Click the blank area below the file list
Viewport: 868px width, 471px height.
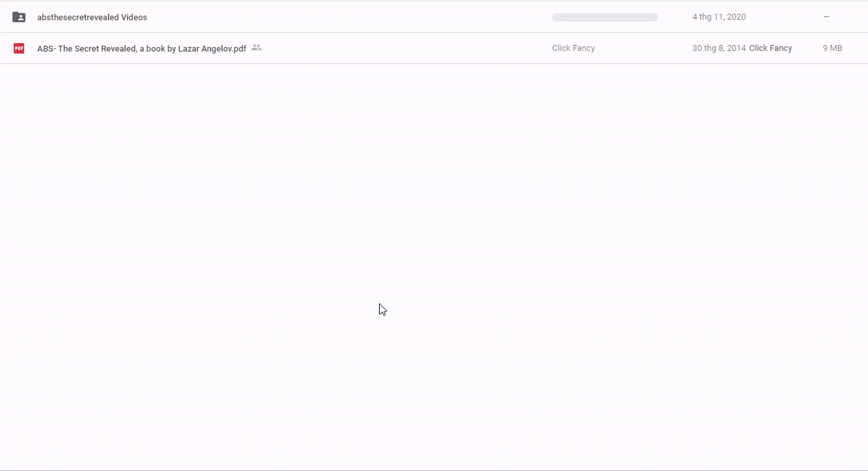tap(434, 262)
